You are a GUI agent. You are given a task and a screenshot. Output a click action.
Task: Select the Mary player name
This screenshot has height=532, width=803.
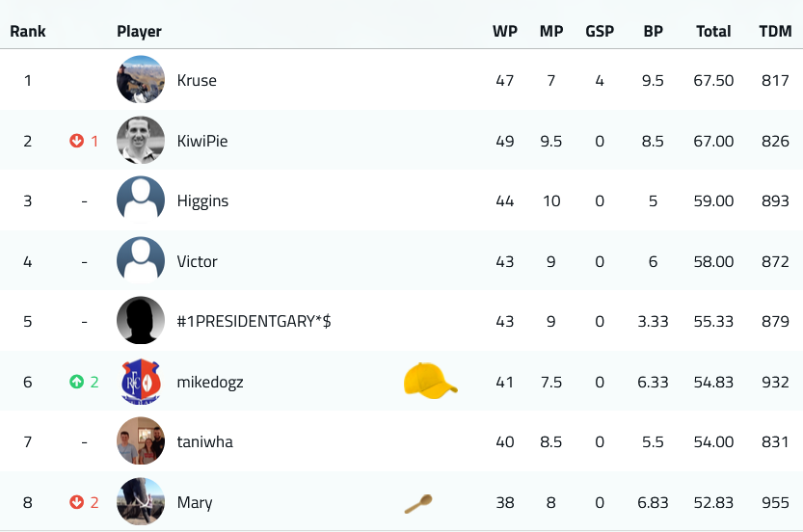coord(195,503)
